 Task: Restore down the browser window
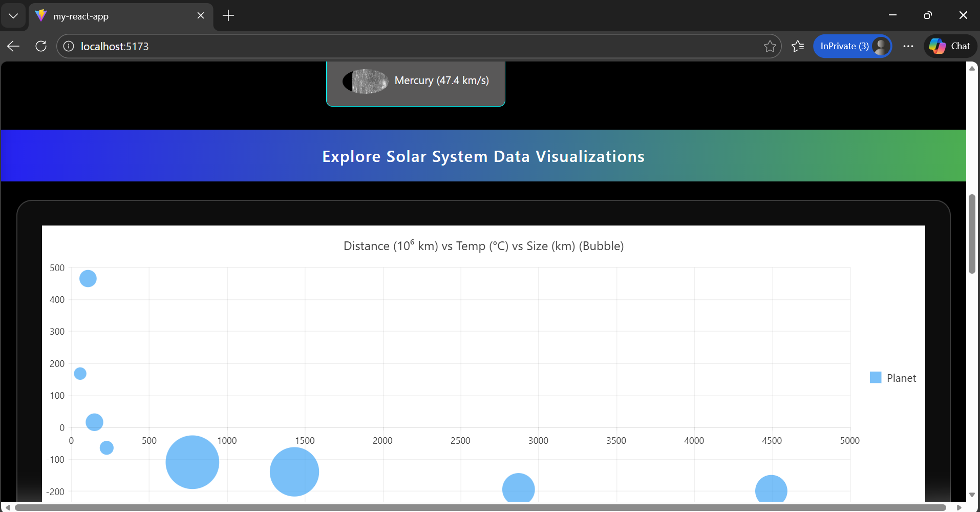928,15
